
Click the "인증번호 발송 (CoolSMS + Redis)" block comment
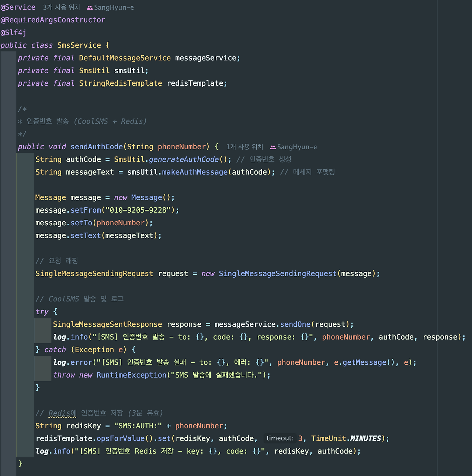86,121
